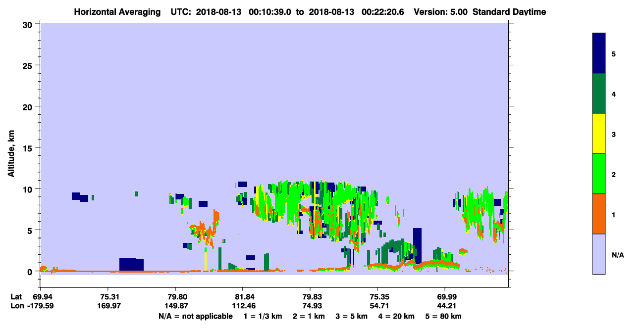Click longitude value 149.87
Screen dimensions: 644x330
175,306
